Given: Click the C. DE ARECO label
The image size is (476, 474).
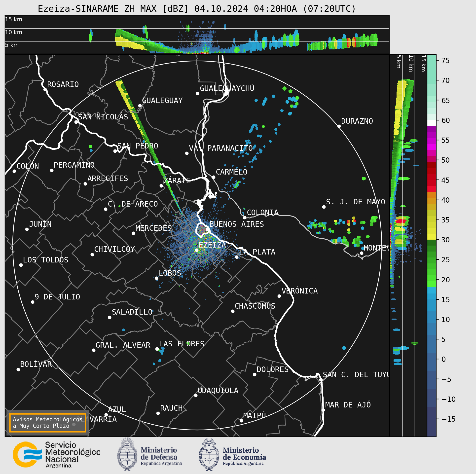Looking at the screenshot, I should (x=133, y=204).
